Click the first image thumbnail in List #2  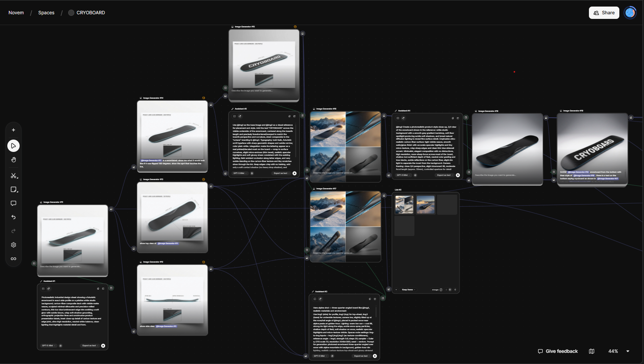coord(404,204)
